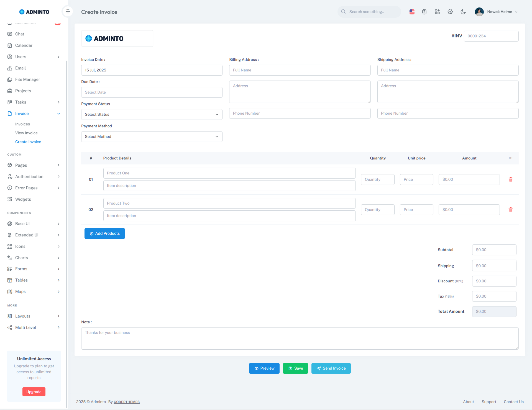Click the Add Products button
The width and height of the screenshot is (532, 410).
click(x=104, y=233)
